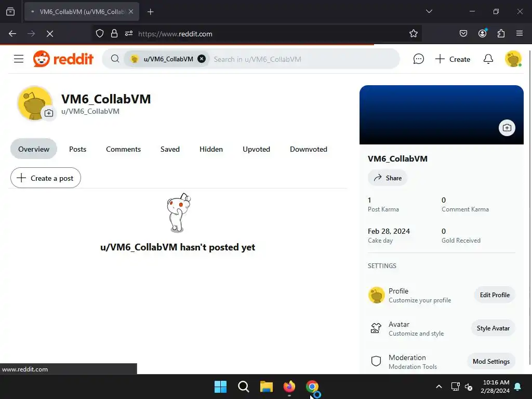Click 'Feb 28, 2024' cake day text

pos(389,231)
